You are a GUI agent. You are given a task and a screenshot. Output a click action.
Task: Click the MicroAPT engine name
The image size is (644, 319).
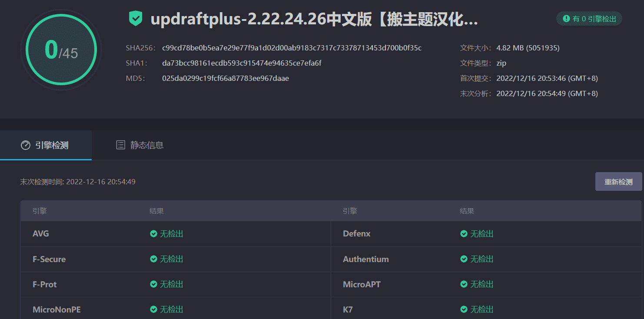coord(362,284)
